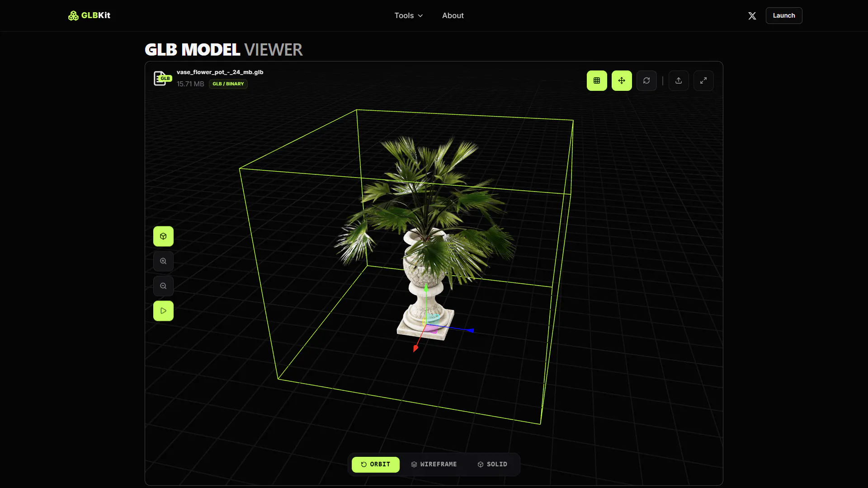Click the GLB MODEL VIEWER heading

pyautogui.click(x=224, y=50)
